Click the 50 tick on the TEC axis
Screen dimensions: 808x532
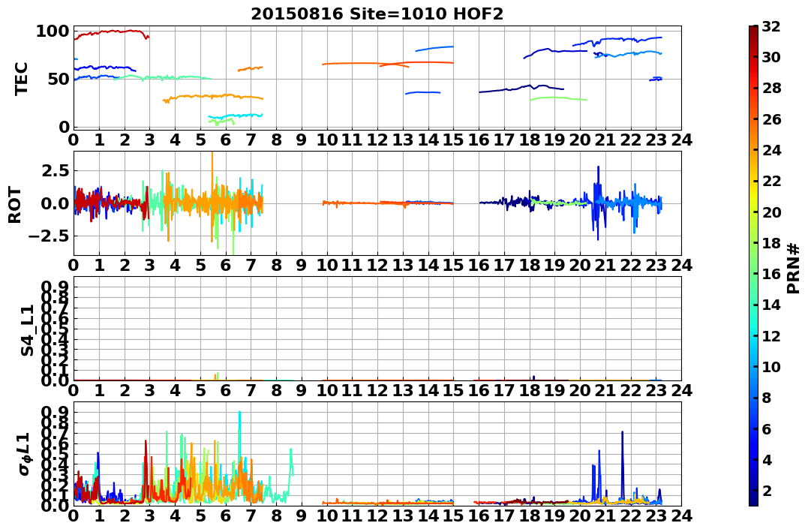point(57,79)
